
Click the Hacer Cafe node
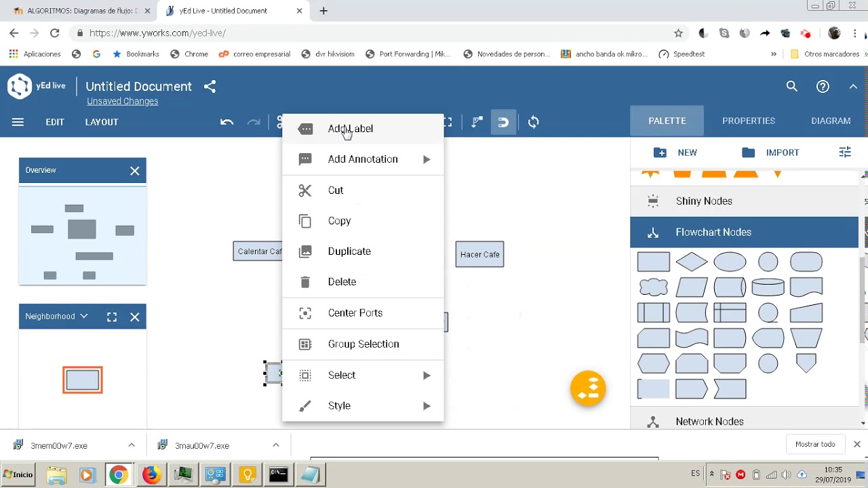479,254
